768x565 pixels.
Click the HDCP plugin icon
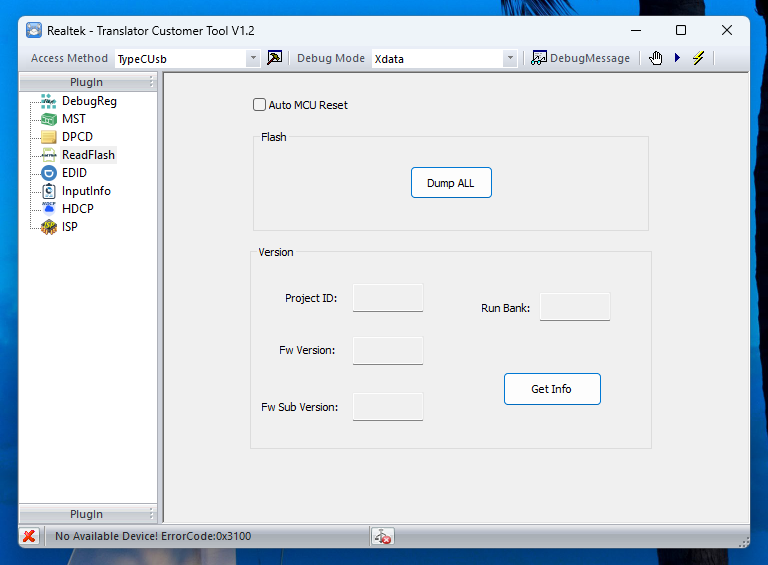(x=48, y=209)
